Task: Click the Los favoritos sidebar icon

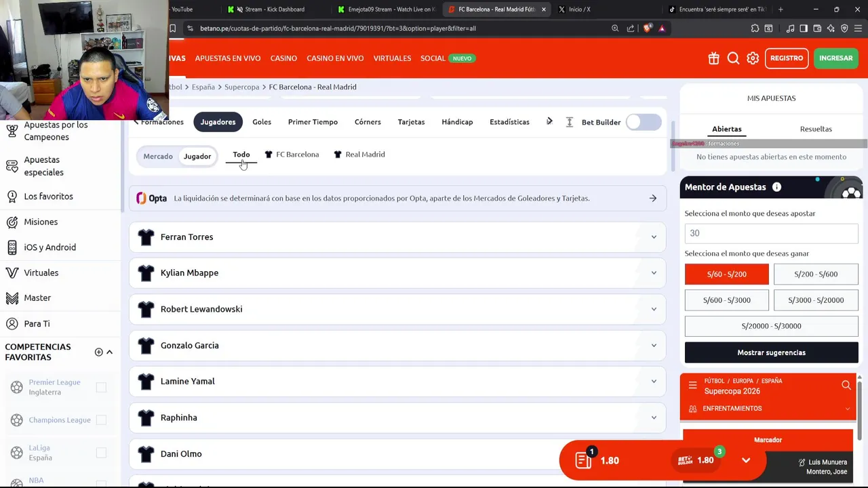Action: point(12,197)
